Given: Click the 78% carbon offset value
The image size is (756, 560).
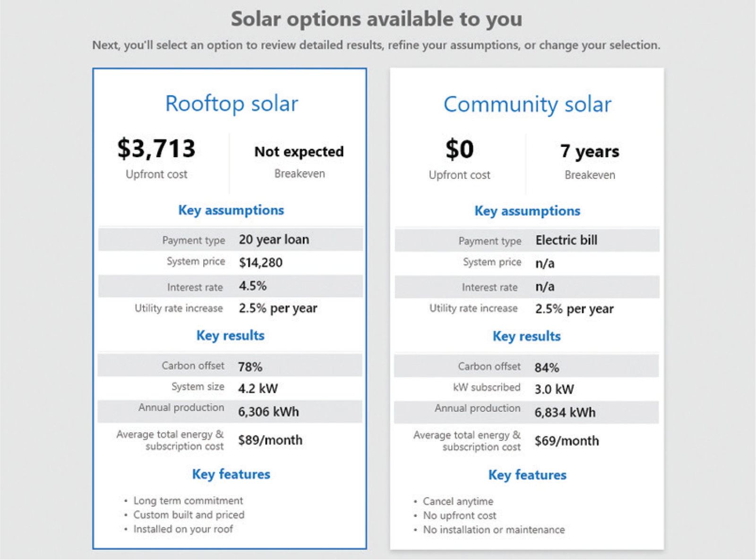Looking at the screenshot, I should pyautogui.click(x=250, y=367).
